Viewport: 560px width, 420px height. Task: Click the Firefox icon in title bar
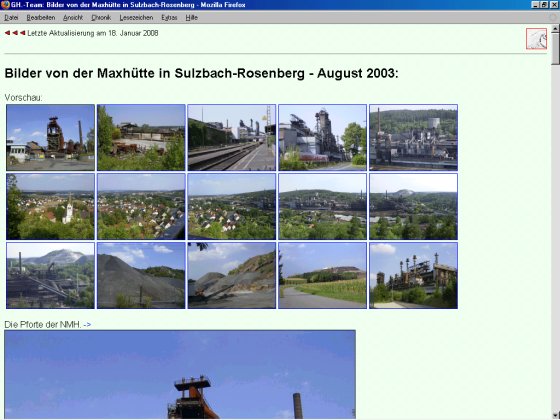coord(5,5)
